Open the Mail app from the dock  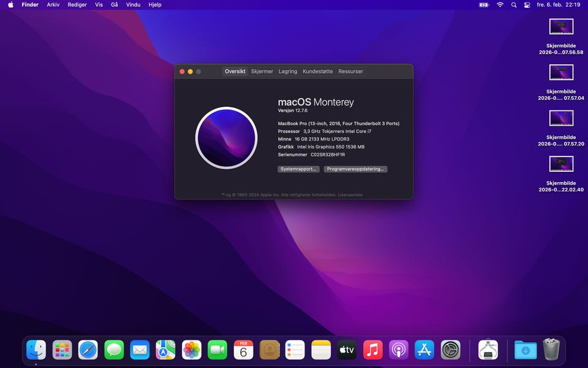140,350
